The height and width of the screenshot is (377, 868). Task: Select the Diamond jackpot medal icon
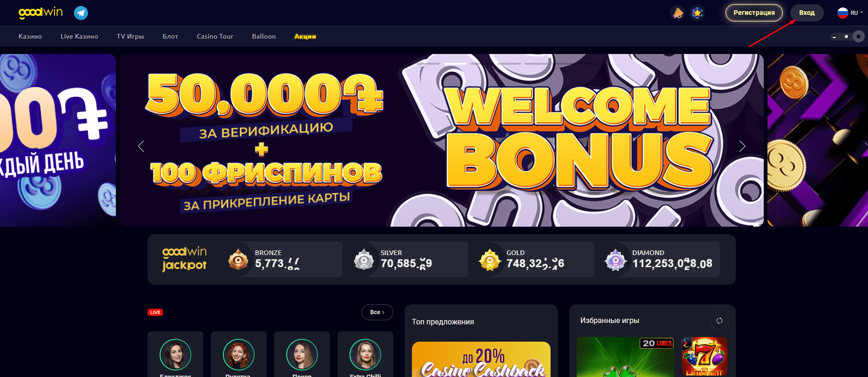coord(616,260)
